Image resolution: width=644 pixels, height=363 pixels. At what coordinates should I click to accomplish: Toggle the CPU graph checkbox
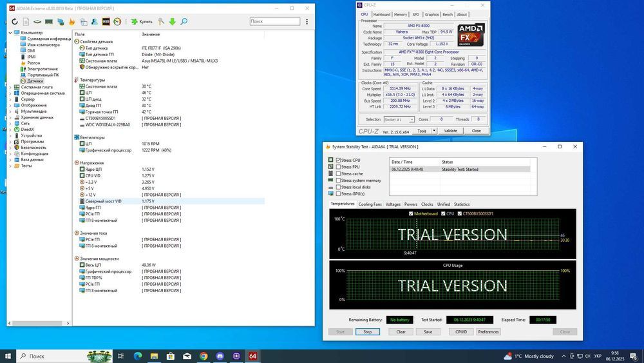click(443, 214)
